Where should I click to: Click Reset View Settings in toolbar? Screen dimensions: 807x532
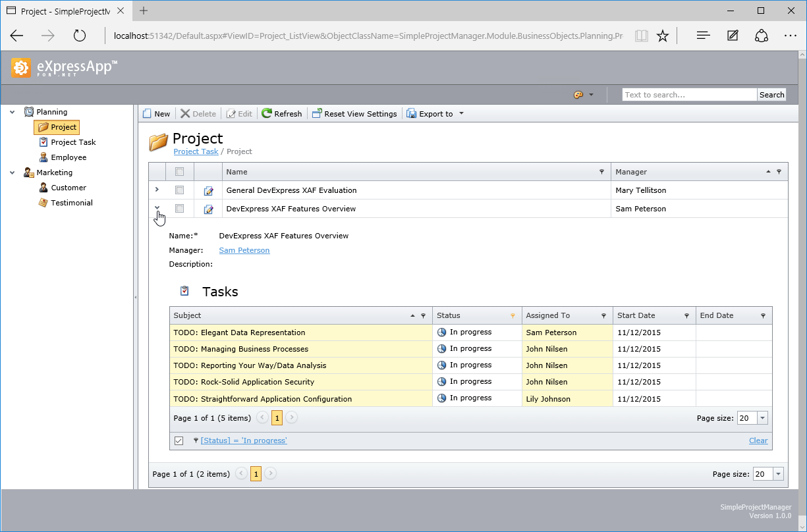[x=354, y=114]
